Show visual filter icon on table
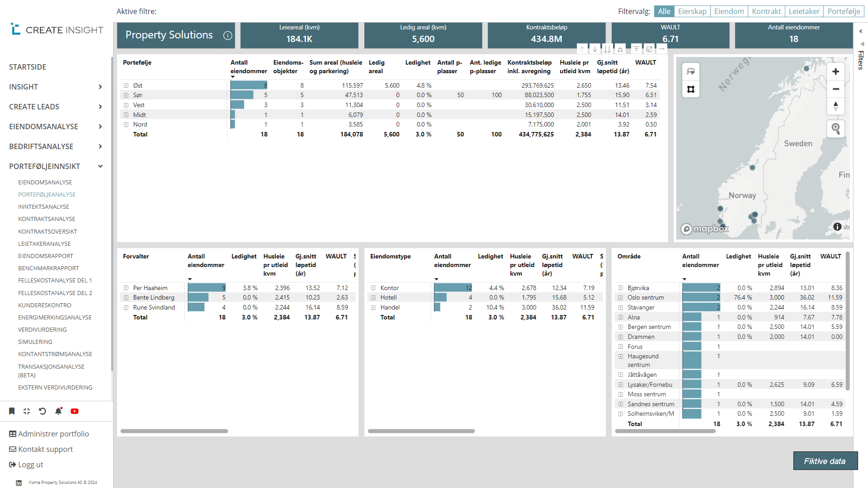 click(x=637, y=49)
